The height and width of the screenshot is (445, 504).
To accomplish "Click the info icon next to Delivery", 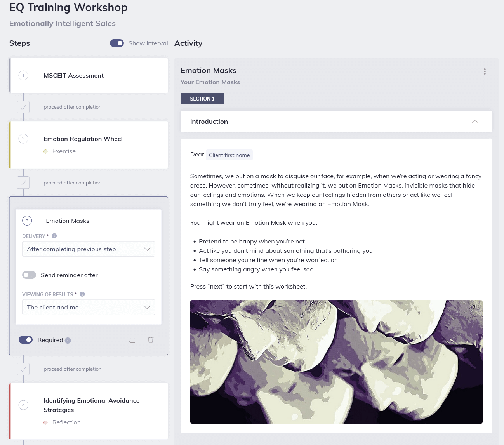I will [x=54, y=236].
